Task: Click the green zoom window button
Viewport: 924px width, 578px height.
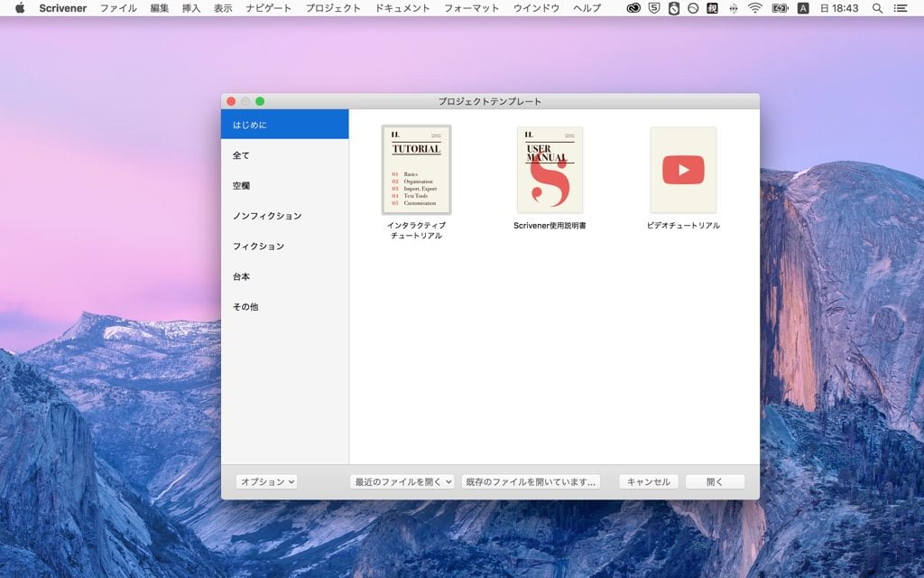Action: pyautogui.click(x=260, y=101)
